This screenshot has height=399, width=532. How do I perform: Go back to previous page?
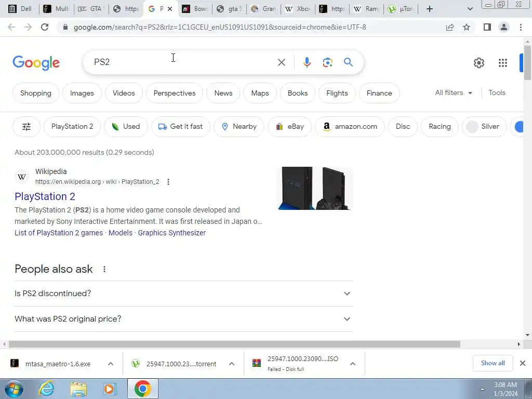pyautogui.click(x=11, y=27)
